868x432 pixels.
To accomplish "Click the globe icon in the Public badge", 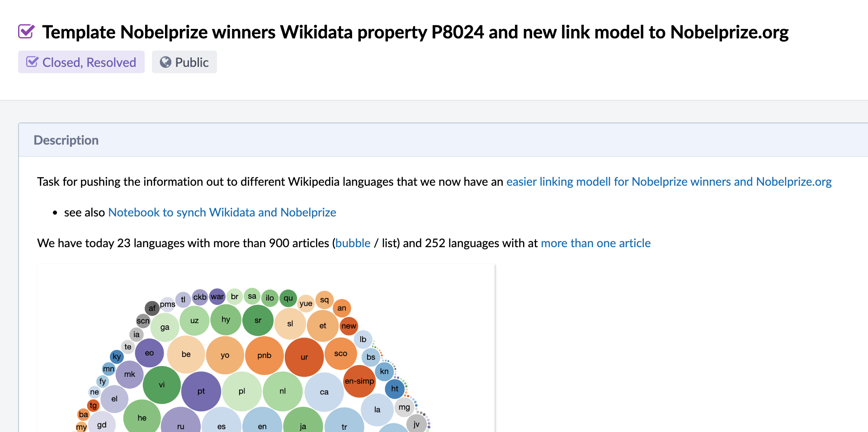I will point(165,62).
